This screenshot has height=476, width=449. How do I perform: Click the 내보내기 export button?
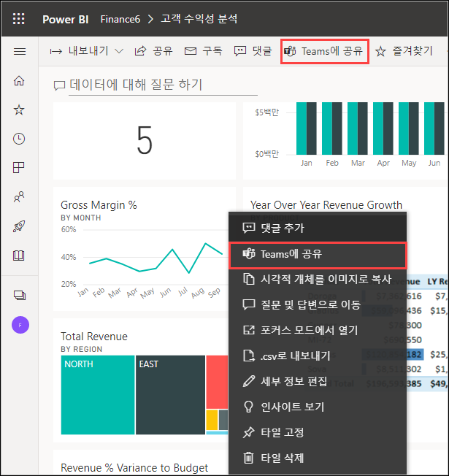[80, 51]
